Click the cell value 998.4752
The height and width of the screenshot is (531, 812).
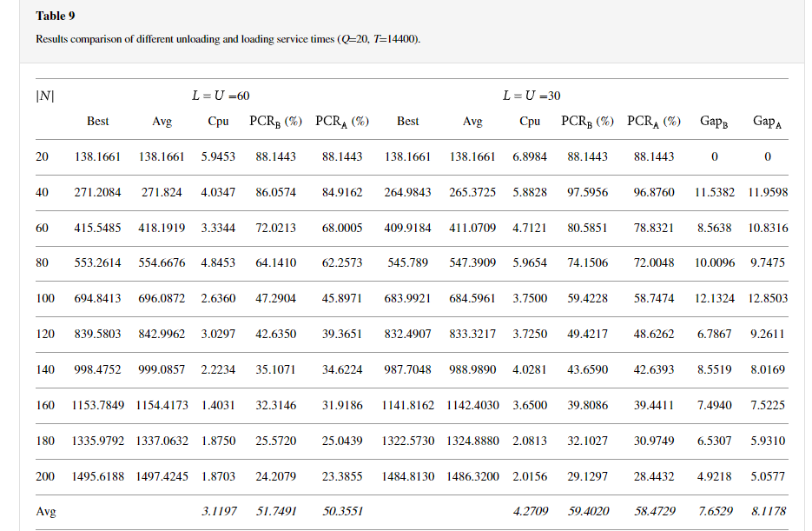(97, 369)
